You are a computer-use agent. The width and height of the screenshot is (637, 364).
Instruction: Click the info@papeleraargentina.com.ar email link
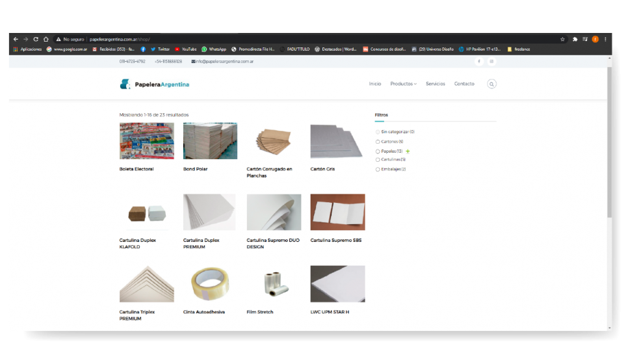224,61
